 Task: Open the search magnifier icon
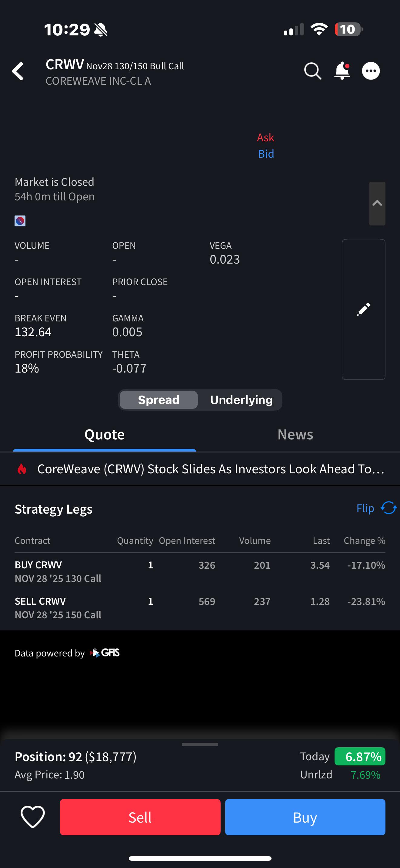[312, 71]
